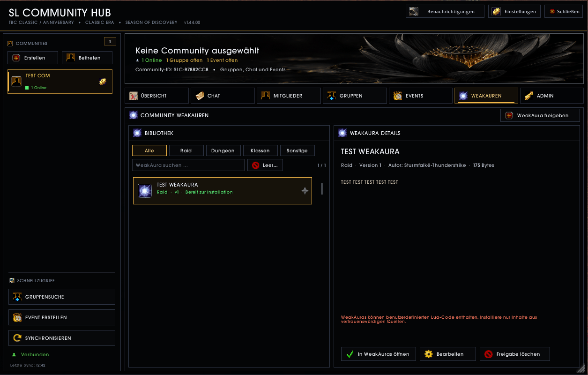The image size is (588, 375).
Task: Focus the WeakAura suchen search field
Action: tap(188, 165)
